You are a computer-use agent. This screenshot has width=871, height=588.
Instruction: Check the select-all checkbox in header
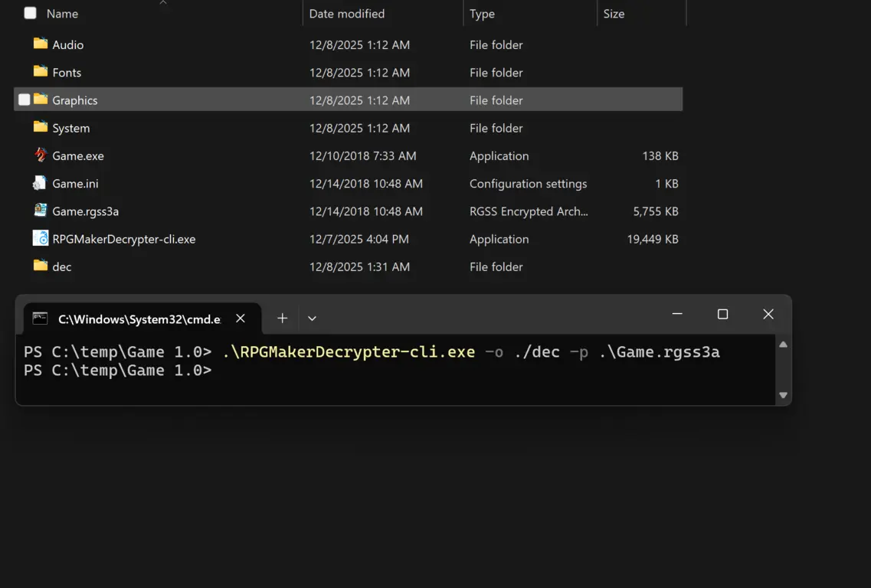[x=31, y=13]
